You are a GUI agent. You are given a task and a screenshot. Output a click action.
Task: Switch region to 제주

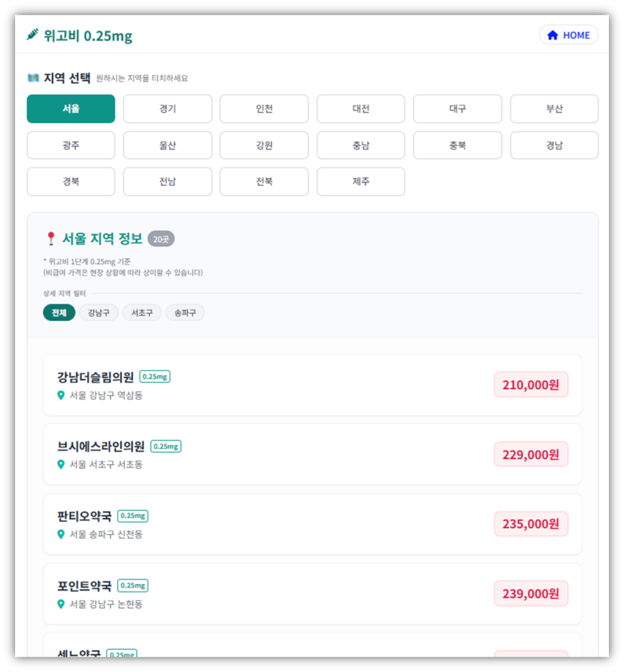(x=361, y=181)
